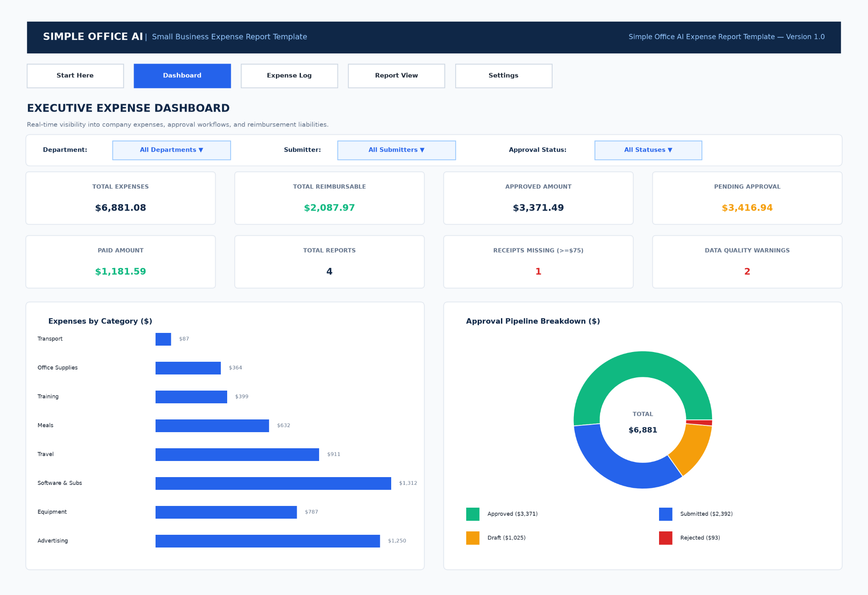
Task: Click the Rejected ($93) legend label
Action: tap(700, 538)
